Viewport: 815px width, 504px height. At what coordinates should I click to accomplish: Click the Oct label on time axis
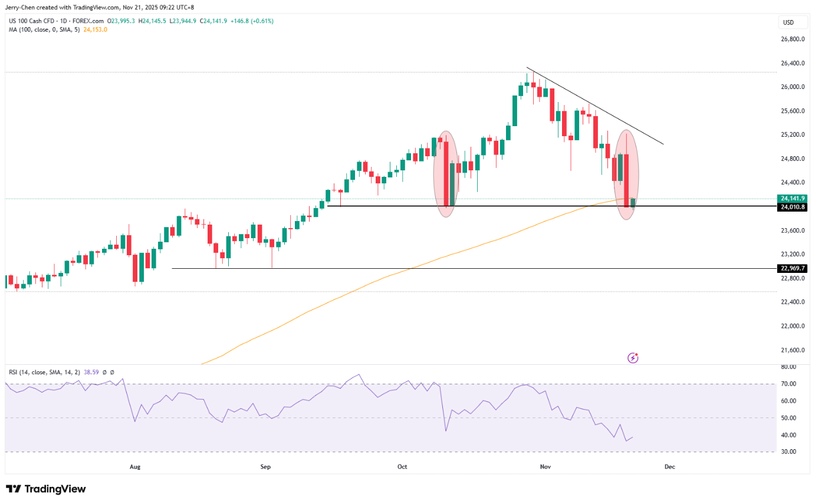click(402, 466)
